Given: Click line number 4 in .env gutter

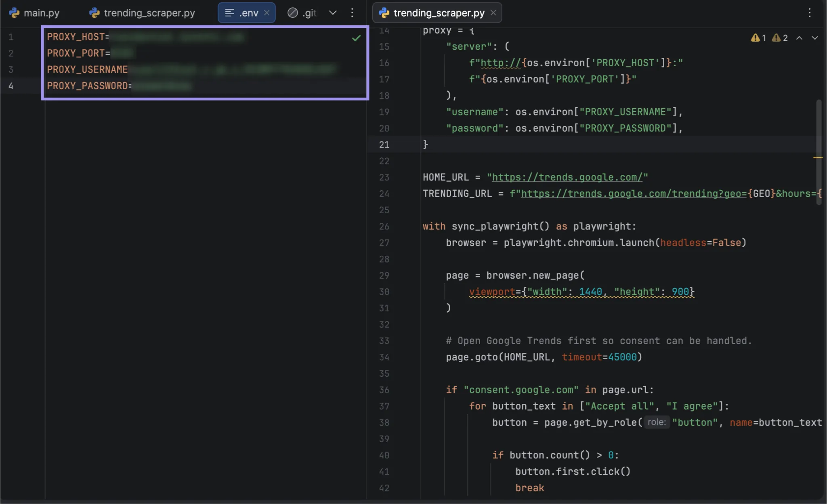Looking at the screenshot, I should (x=11, y=86).
